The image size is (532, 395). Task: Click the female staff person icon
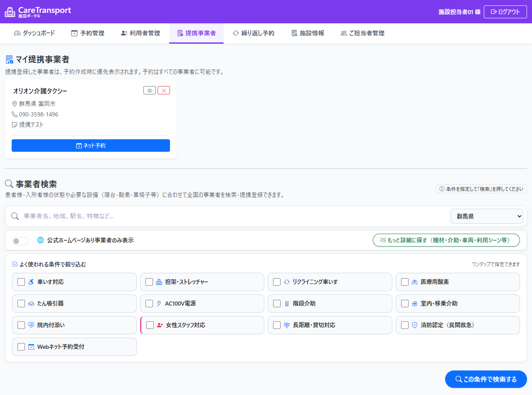coord(160,325)
